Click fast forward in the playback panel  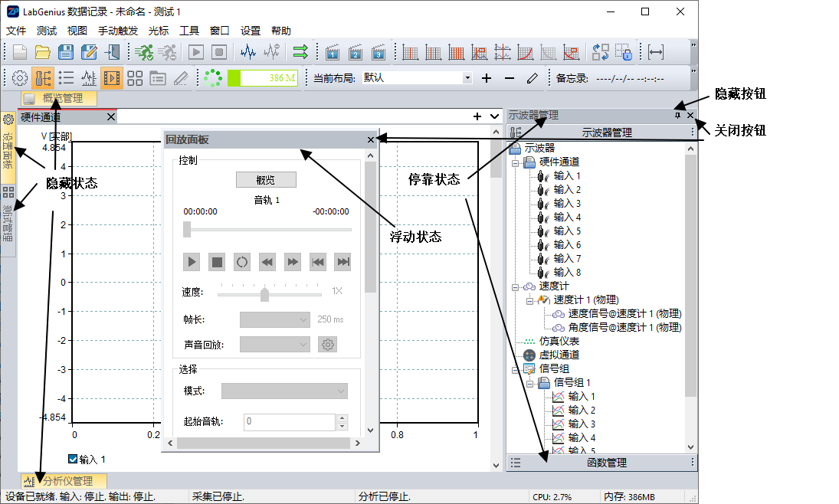click(292, 262)
